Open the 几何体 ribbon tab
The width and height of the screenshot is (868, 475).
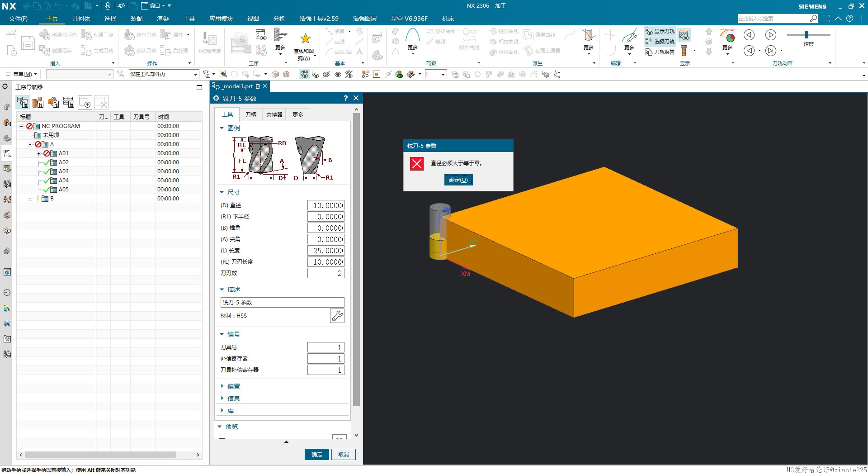coord(81,19)
